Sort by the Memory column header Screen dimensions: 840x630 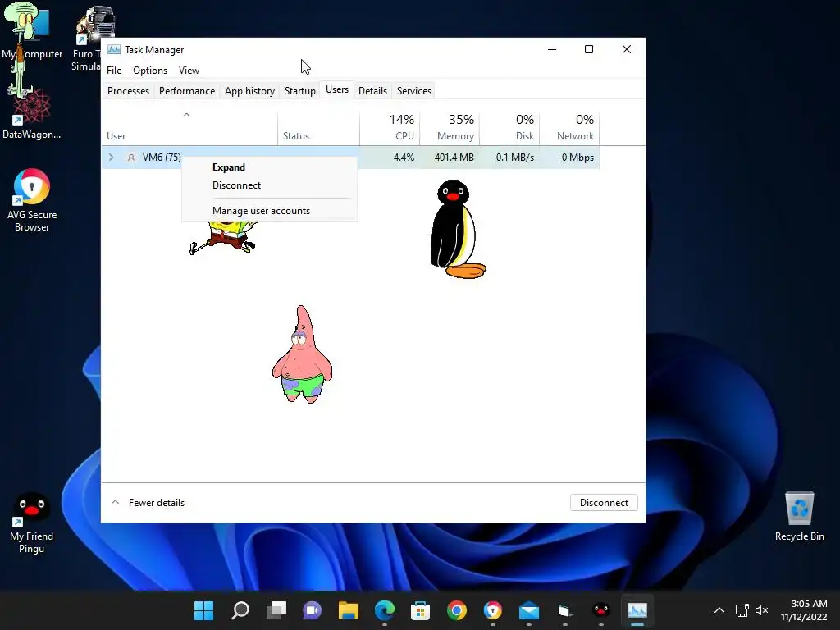click(450, 127)
